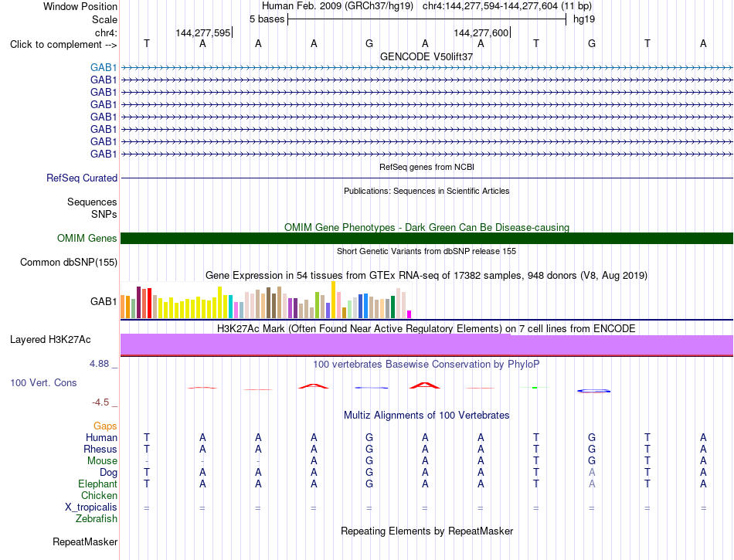Screen dimensions: 734x560
Task: Click the hg19 label beside scale bar
Action: click(584, 19)
